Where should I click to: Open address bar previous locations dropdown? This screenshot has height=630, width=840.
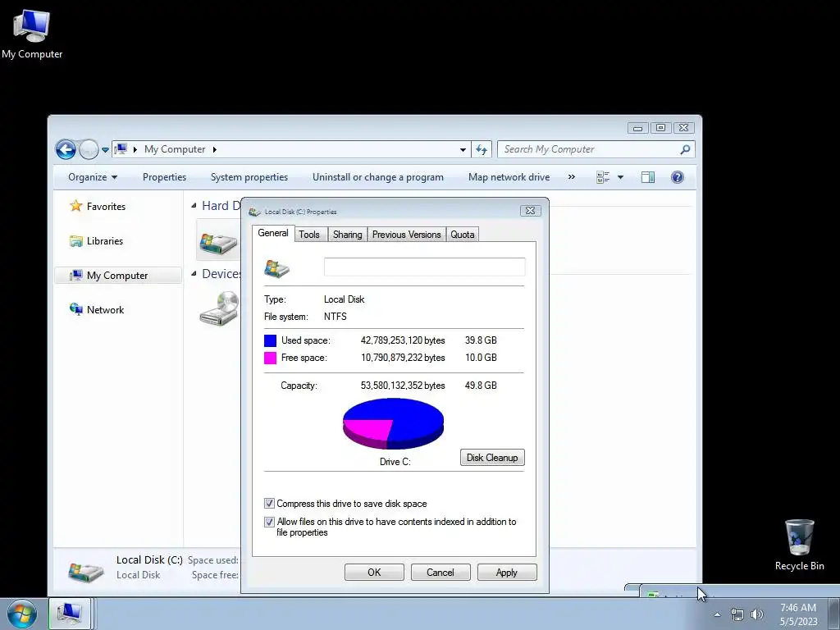click(x=463, y=150)
